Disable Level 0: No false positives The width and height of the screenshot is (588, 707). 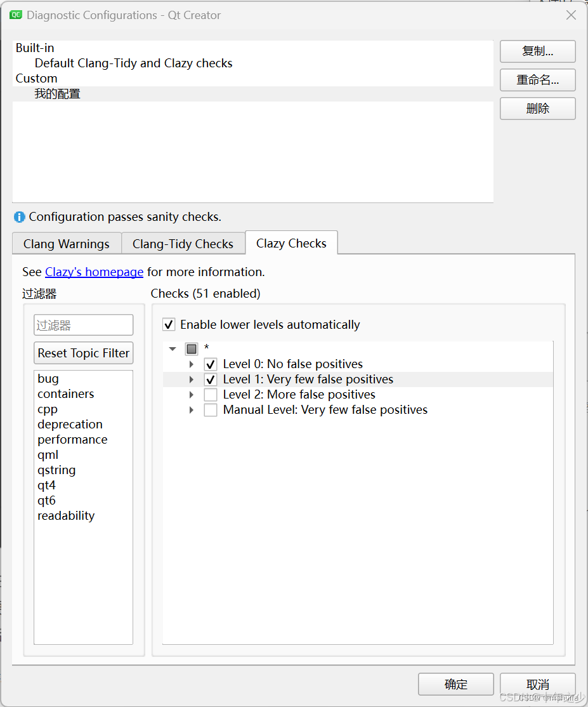[212, 364]
